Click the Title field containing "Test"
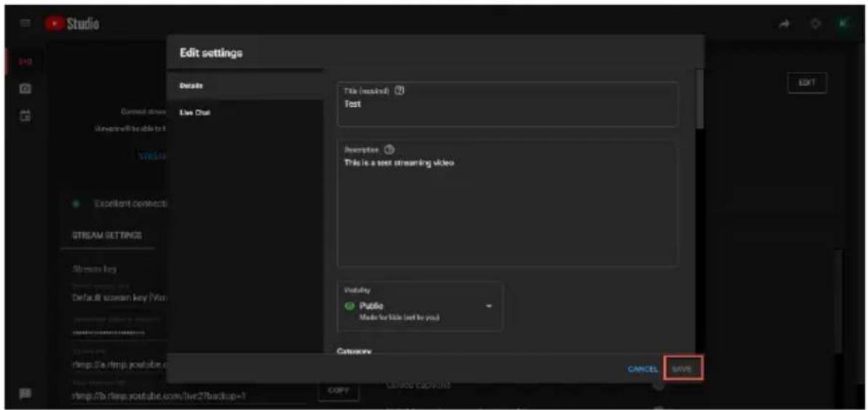The width and height of the screenshot is (868, 410). coord(506,104)
